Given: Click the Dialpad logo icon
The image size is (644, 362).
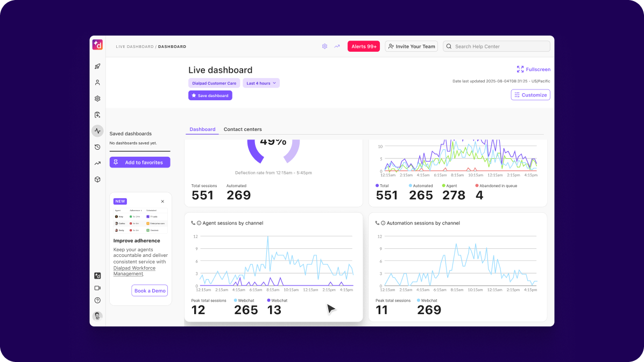Looking at the screenshot, I should coord(97,45).
